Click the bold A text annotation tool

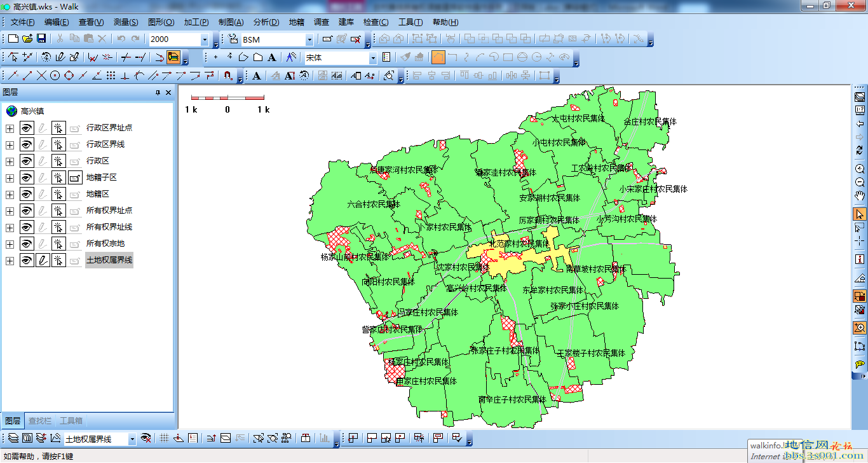pyautogui.click(x=256, y=76)
